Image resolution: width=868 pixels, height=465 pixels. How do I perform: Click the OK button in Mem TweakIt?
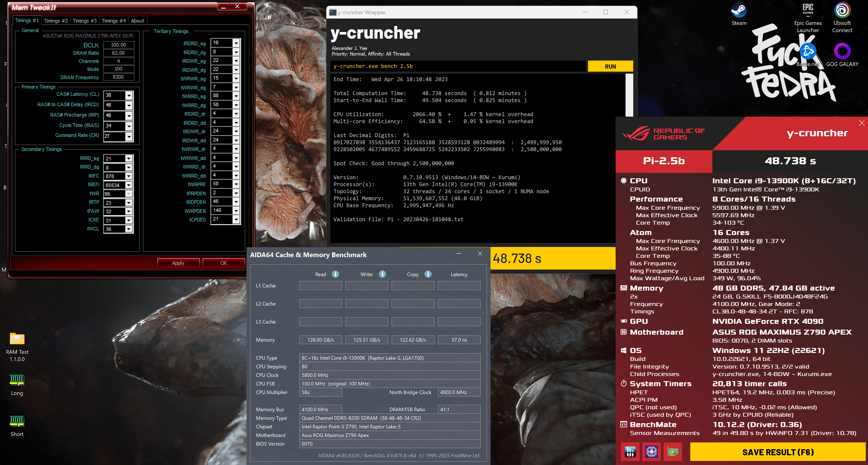click(223, 263)
